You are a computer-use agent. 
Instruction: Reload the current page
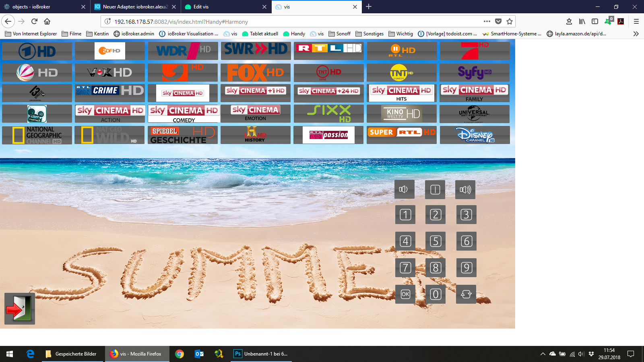[34, 21]
